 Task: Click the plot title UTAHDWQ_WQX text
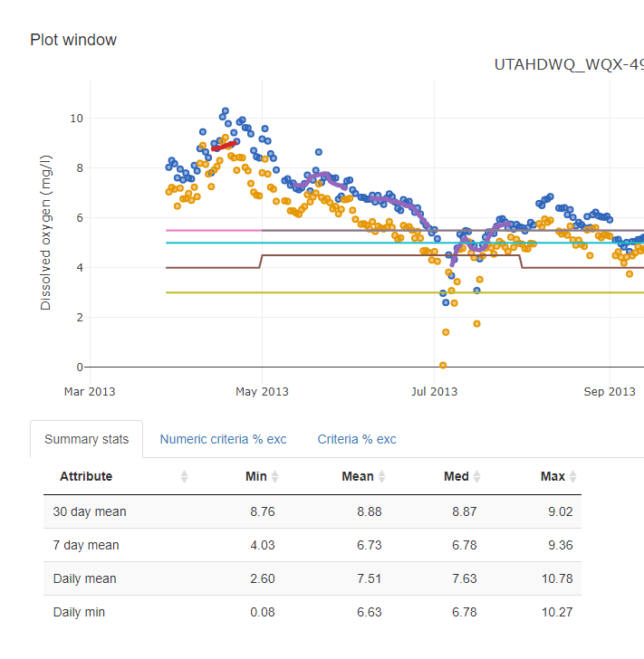tap(569, 65)
